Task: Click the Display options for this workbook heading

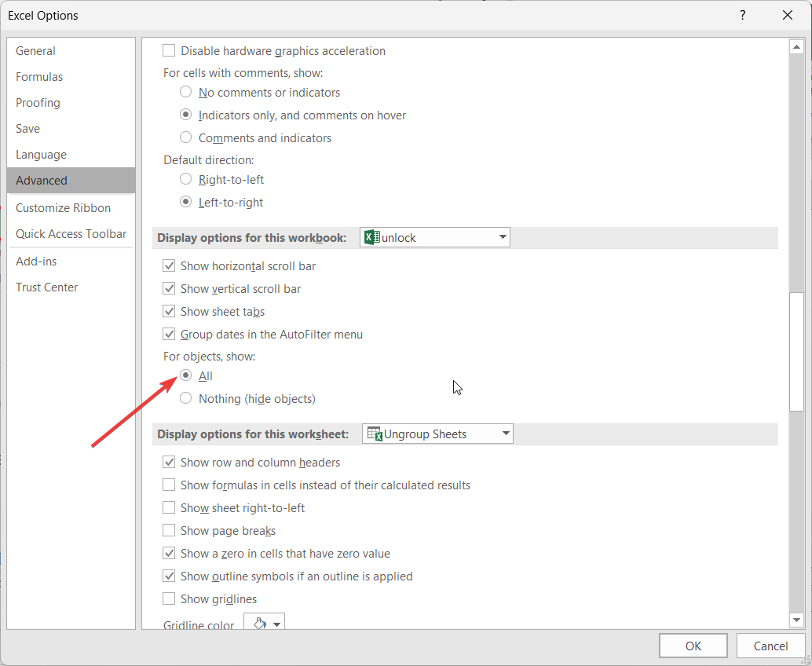Action: pyautogui.click(x=251, y=238)
